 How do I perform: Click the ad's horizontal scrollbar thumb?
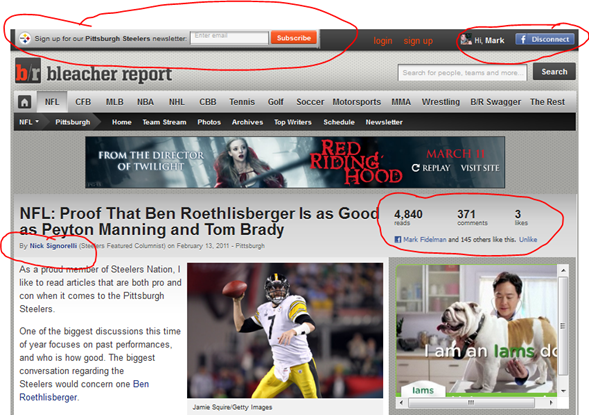tap(471, 403)
